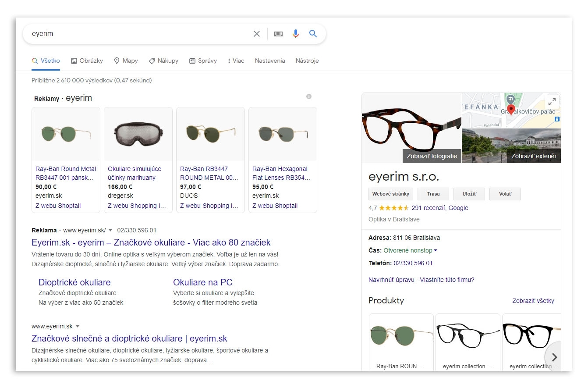Image resolution: width=588 pixels, height=388 pixels.
Task: Expand dropdown arrow beside organic www.eyerim.sk
Action: point(78,327)
